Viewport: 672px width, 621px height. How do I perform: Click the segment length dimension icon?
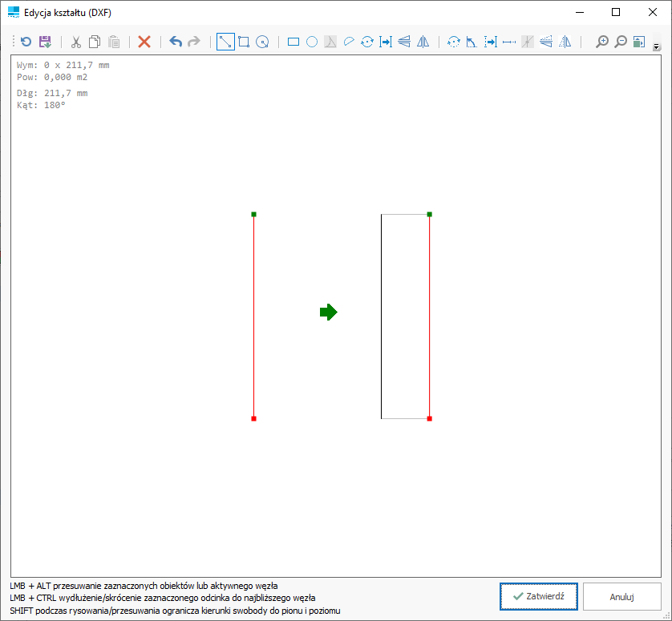click(x=509, y=42)
